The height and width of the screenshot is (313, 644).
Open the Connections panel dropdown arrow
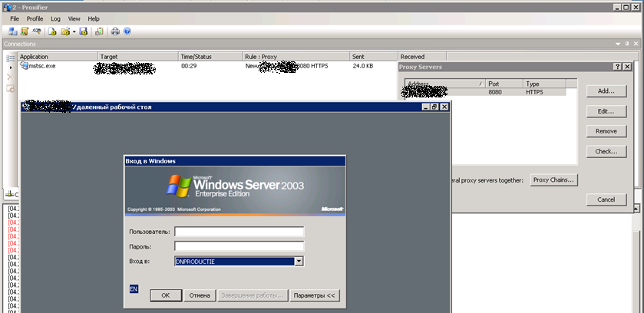tap(618, 44)
